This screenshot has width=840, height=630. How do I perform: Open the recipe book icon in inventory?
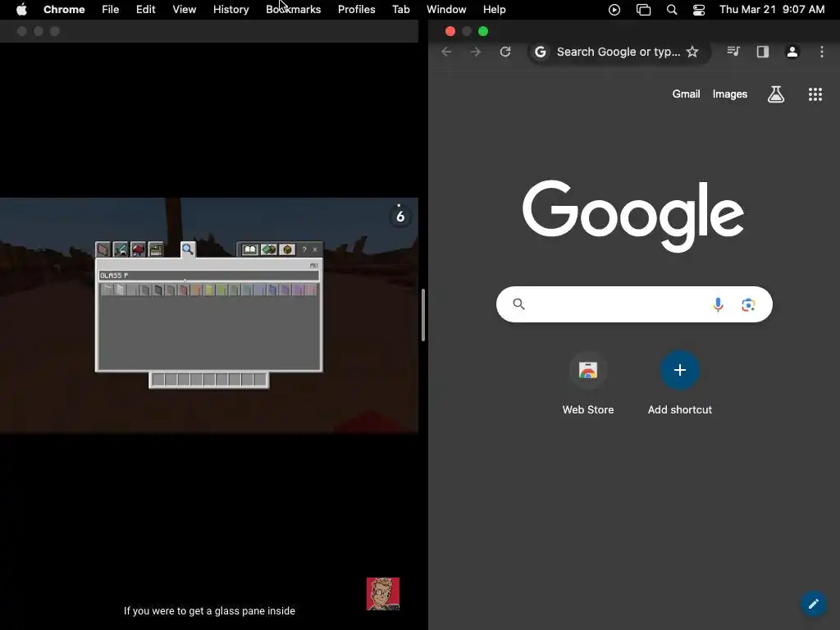pos(250,249)
